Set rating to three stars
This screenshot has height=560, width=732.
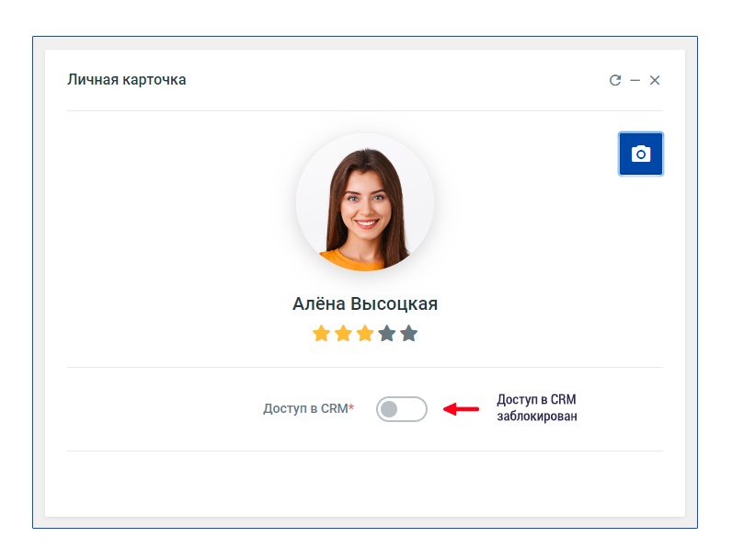(365, 334)
